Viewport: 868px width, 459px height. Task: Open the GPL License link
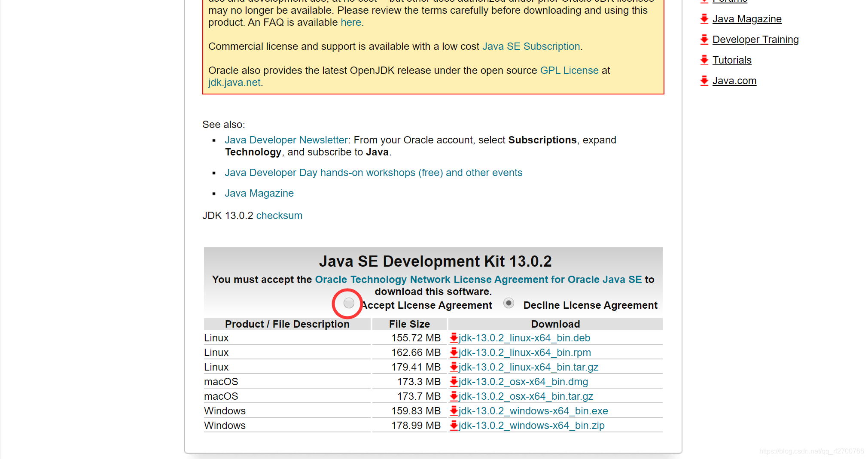[x=569, y=70]
